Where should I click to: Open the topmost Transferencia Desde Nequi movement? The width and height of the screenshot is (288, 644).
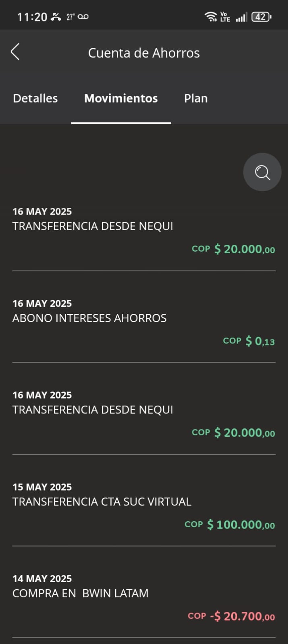[93, 226]
